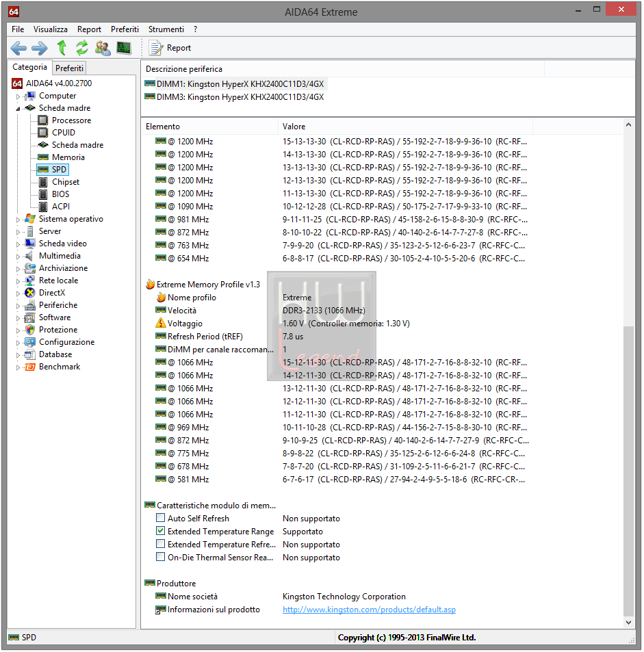This screenshot has height=652, width=644.
Task: Select the Processore tree item
Action: (72, 120)
